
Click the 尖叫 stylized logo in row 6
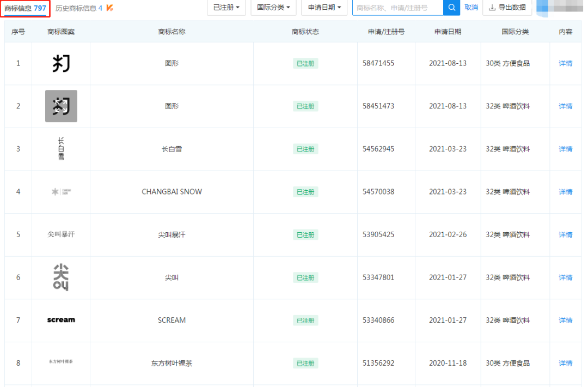tap(61, 277)
